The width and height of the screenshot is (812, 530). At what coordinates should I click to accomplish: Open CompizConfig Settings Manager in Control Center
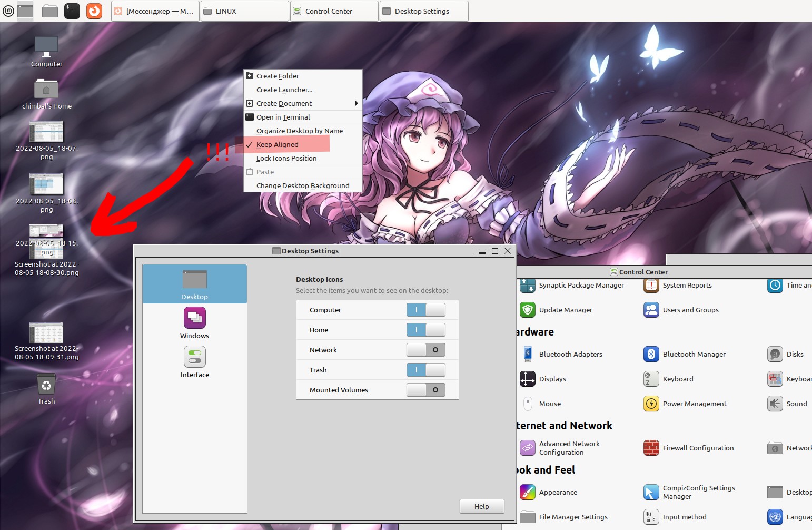pos(690,492)
